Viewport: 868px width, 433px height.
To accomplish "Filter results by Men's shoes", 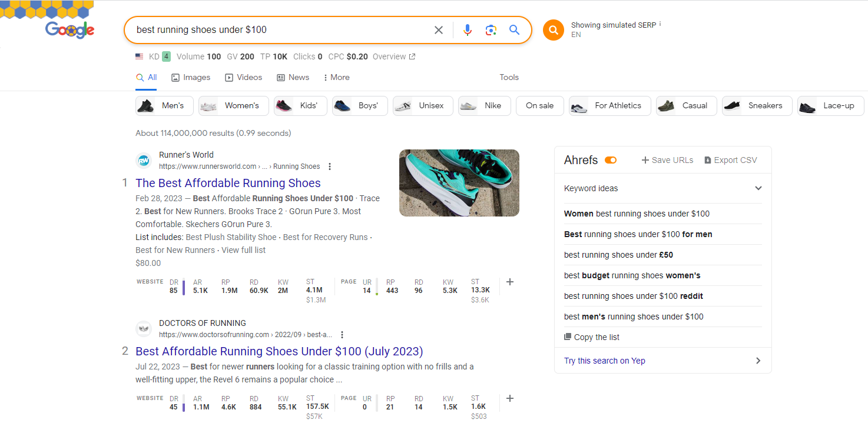I will coord(164,106).
